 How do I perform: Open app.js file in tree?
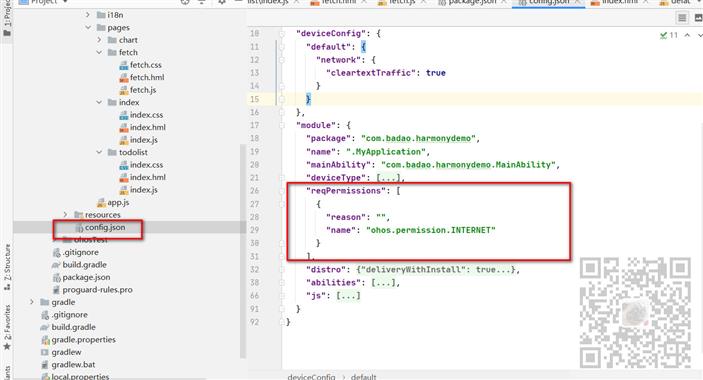pos(118,203)
